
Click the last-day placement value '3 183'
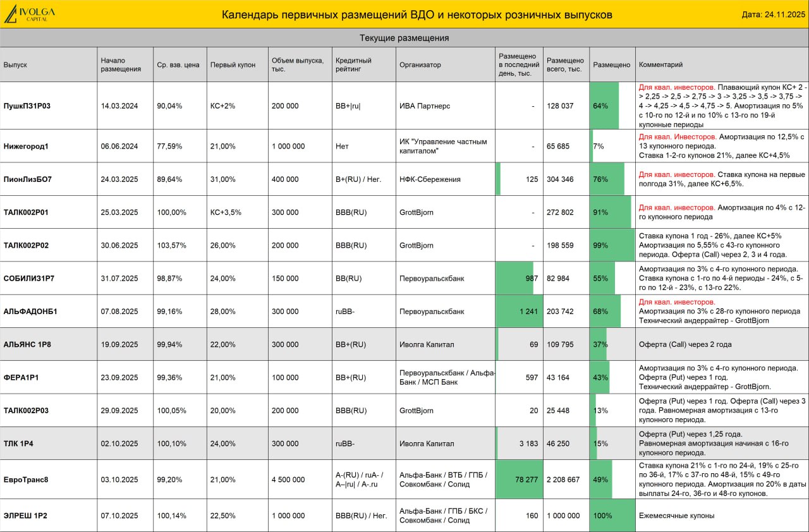(529, 444)
